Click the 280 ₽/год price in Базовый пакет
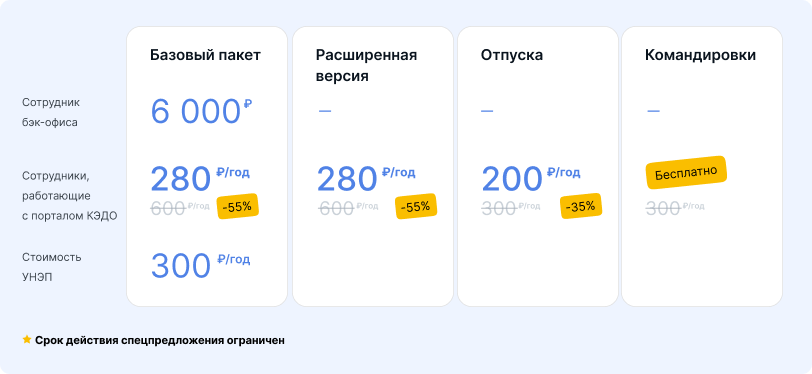This screenshot has height=374, width=812. pos(200,179)
